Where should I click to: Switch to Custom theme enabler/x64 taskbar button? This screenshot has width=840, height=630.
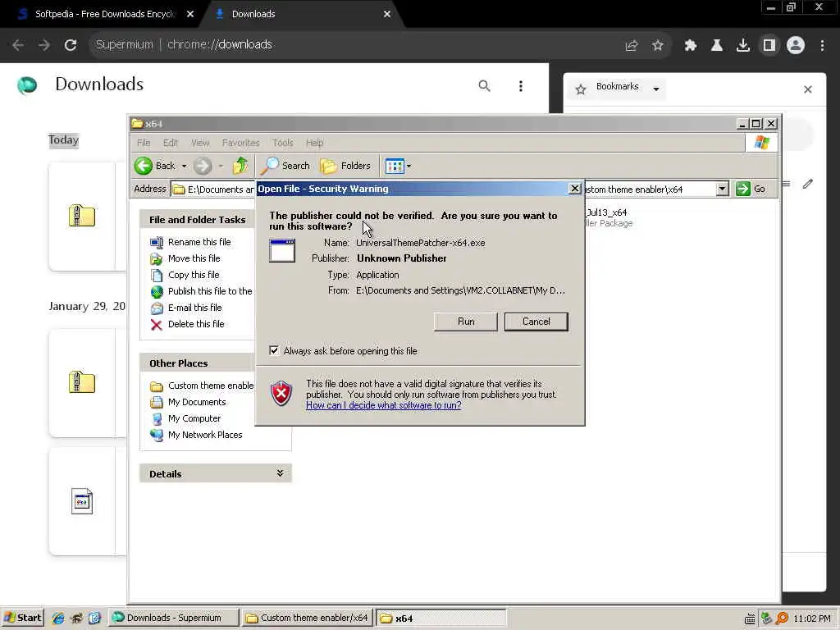pos(307,618)
